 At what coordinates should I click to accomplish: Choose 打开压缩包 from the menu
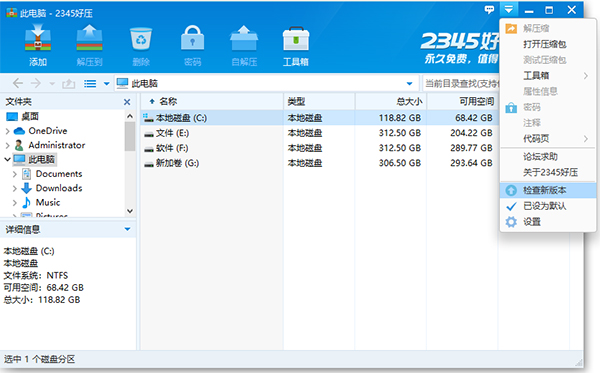tap(548, 44)
